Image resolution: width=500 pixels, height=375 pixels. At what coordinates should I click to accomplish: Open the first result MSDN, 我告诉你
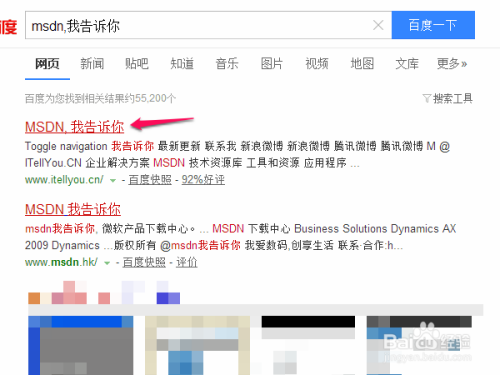tap(75, 127)
